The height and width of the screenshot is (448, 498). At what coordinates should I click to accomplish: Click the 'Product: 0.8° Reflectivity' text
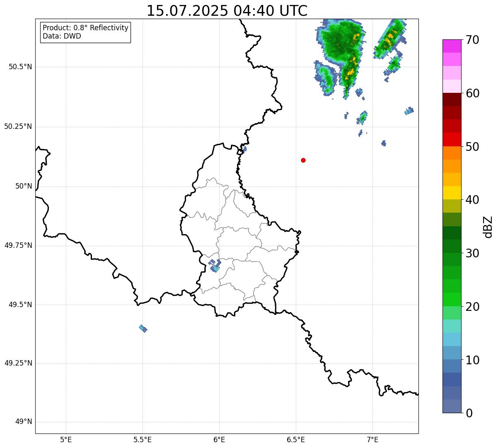pyautogui.click(x=86, y=28)
